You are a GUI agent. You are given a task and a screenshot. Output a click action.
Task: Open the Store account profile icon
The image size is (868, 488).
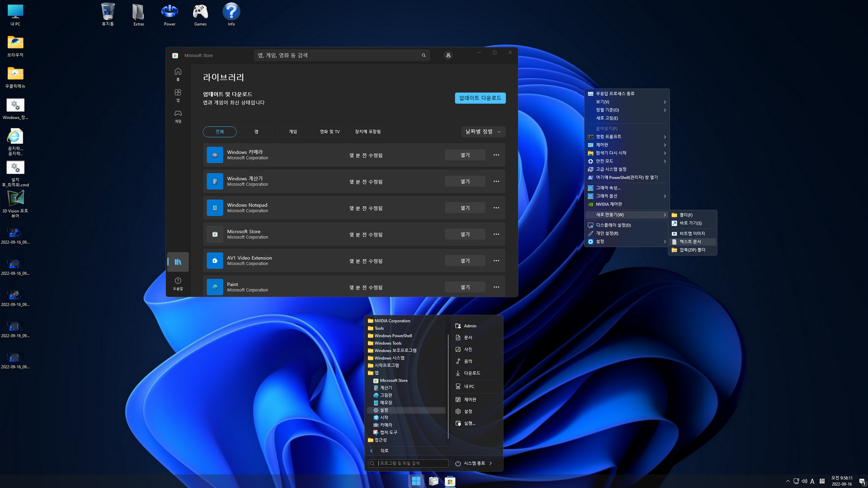click(448, 55)
